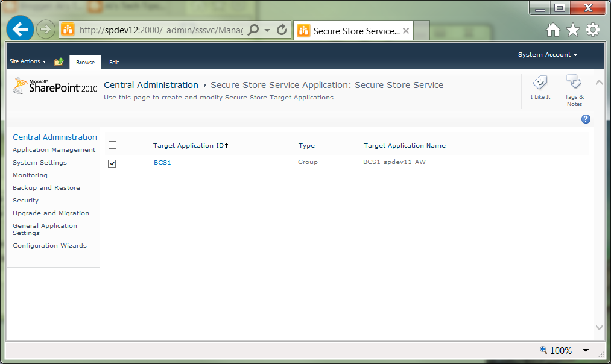Click the BCS1-spdev11-AW name cell
Image resolution: width=611 pixels, height=364 pixels.
tap(394, 162)
